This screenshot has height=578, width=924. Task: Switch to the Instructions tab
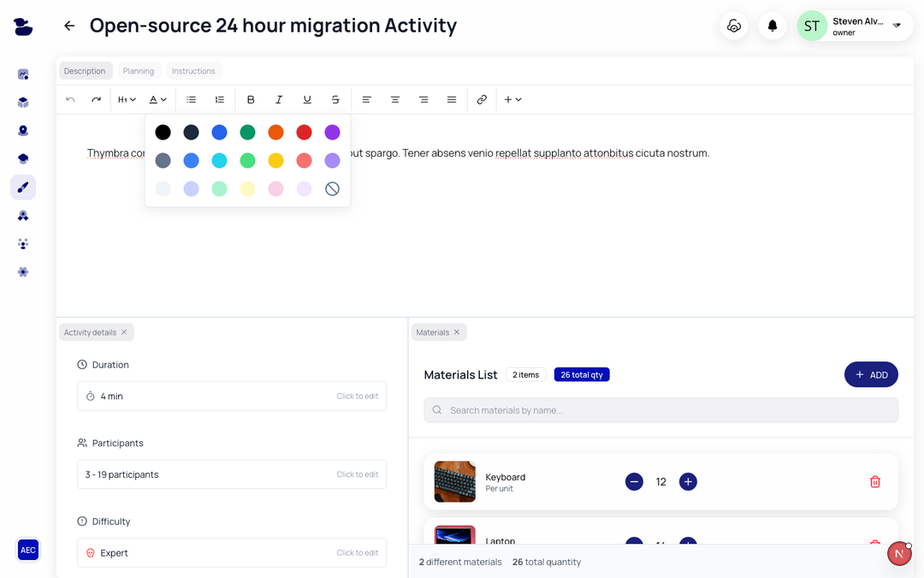193,71
